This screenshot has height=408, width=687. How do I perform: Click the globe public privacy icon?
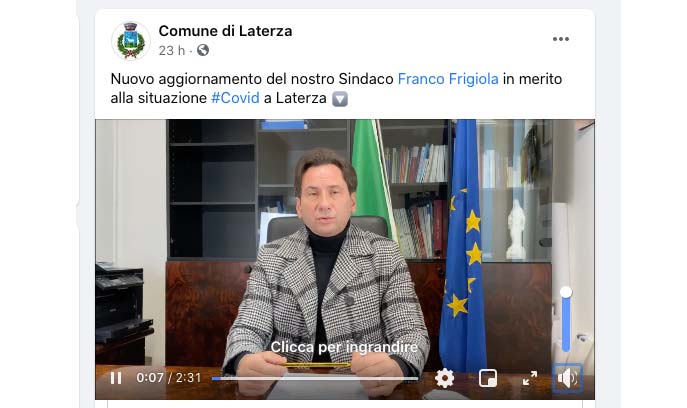(203, 50)
